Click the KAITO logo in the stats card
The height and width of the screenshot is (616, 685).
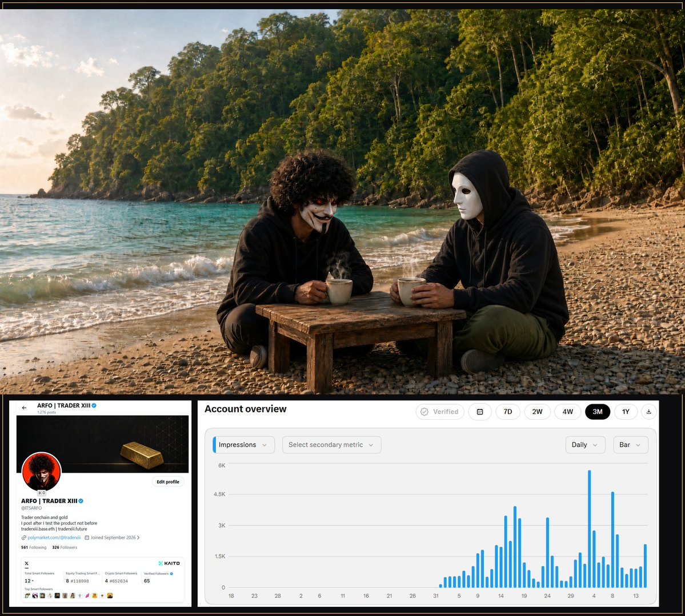169,563
